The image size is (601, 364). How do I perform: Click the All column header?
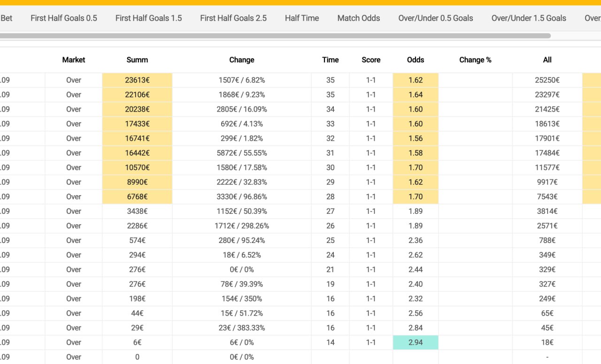point(547,60)
